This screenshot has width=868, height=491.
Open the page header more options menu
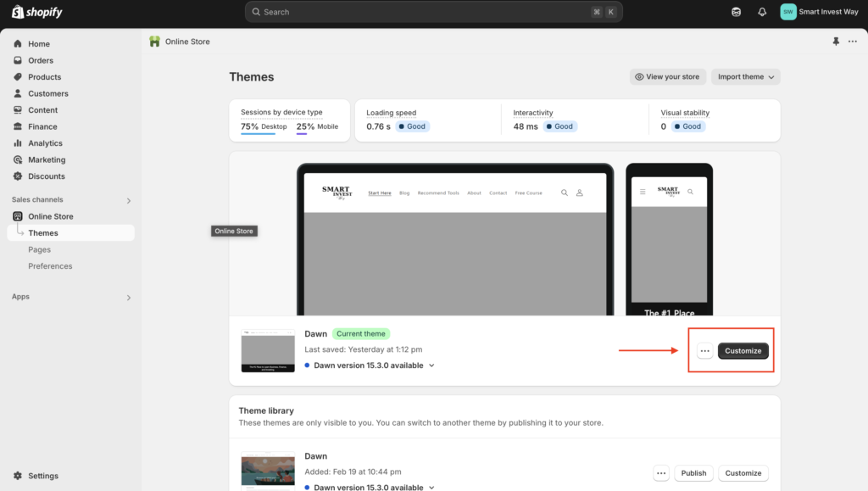pos(853,42)
